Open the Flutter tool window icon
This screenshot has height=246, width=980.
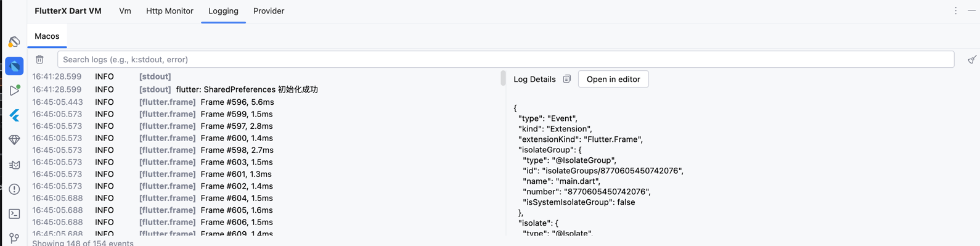14,115
